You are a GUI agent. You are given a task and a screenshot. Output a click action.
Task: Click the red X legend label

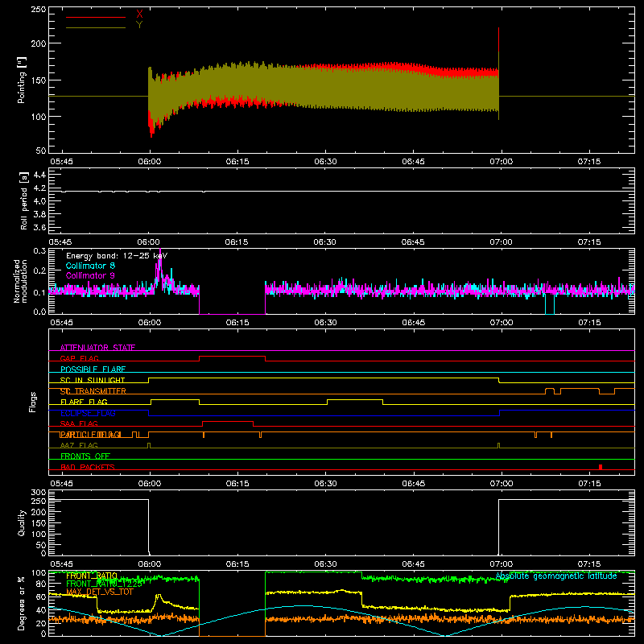tap(139, 14)
